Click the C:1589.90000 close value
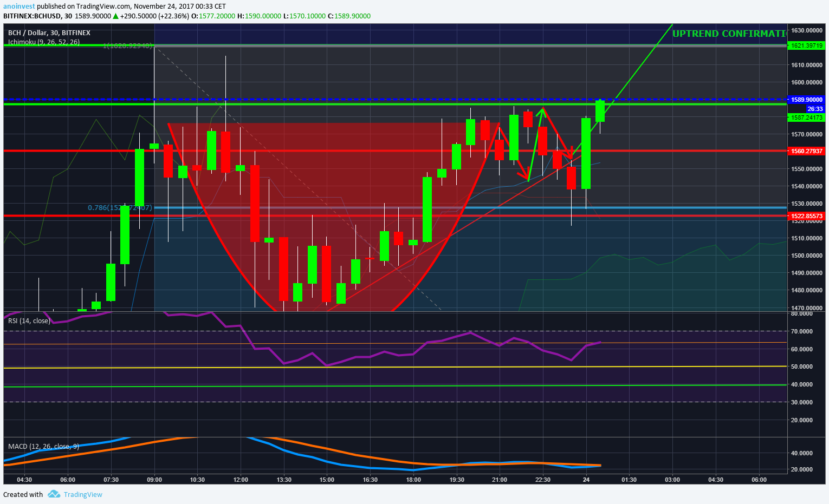829x504 pixels. click(x=349, y=16)
